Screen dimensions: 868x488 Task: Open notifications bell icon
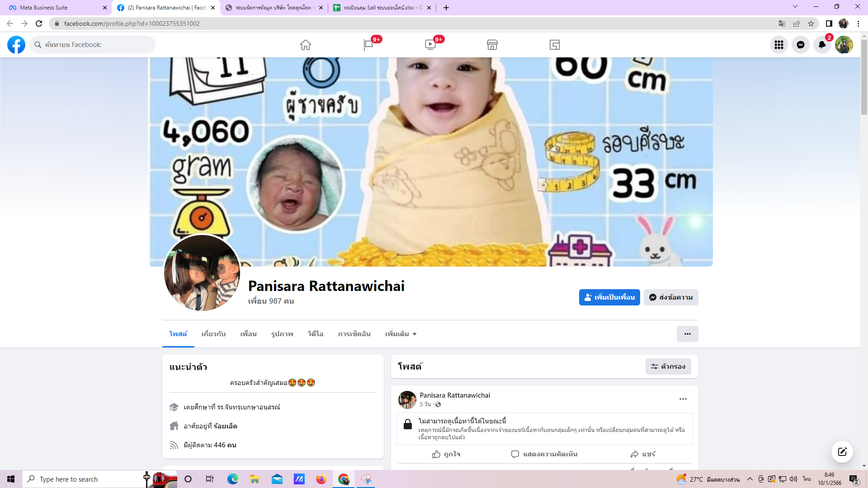coord(822,45)
